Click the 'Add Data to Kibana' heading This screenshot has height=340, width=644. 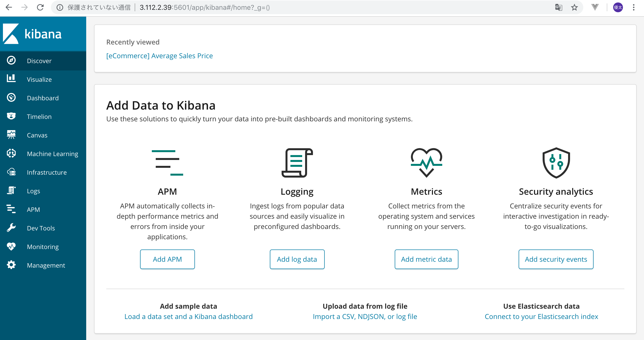[161, 105]
